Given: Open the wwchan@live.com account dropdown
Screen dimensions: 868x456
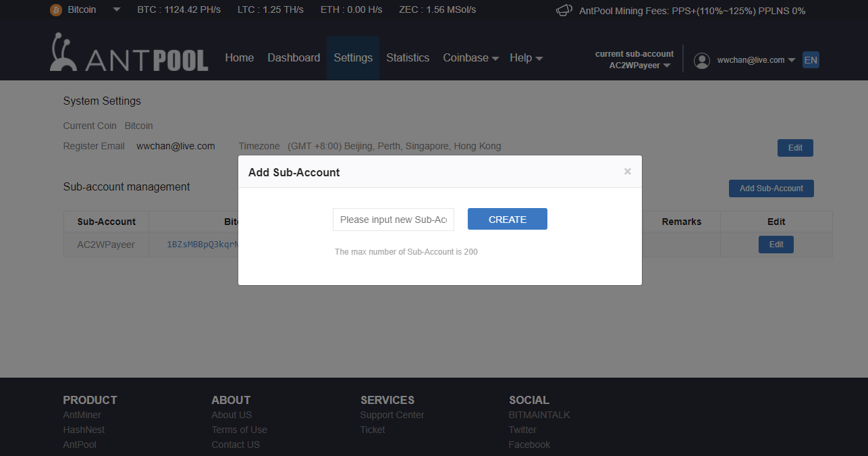Looking at the screenshot, I should click(x=756, y=60).
